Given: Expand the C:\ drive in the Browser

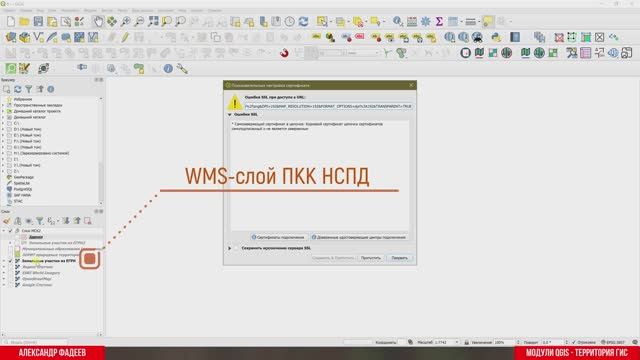Looking at the screenshot, I should (3, 123).
